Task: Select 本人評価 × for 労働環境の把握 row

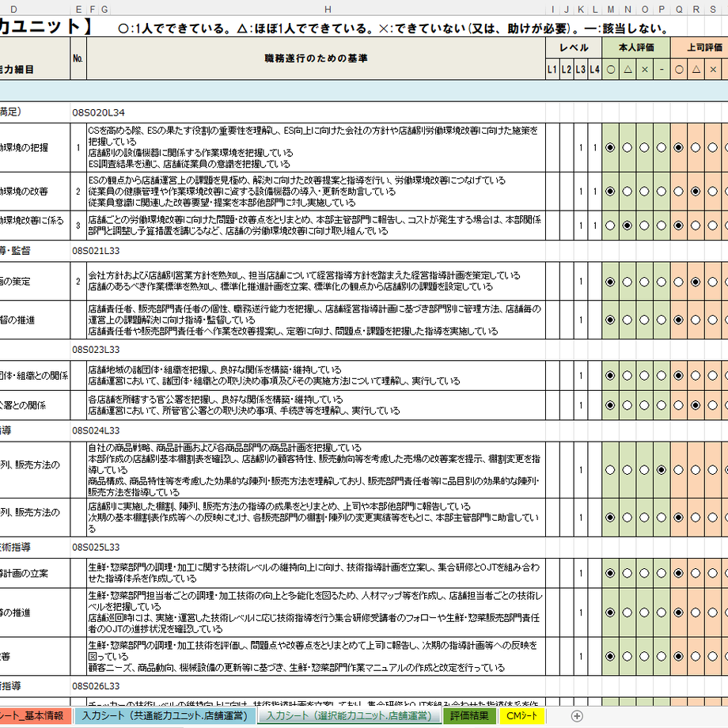Action: point(644,148)
